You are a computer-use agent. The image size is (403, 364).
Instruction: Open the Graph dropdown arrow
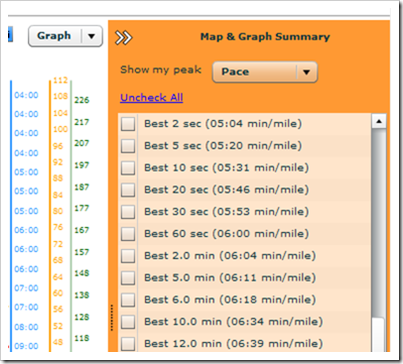pyautogui.click(x=92, y=36)
